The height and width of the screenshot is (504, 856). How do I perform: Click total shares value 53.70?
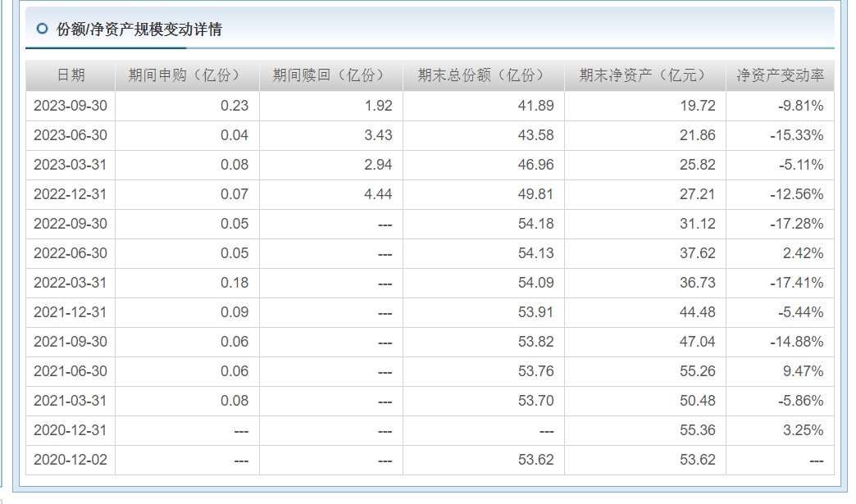[x=536, y=401]
